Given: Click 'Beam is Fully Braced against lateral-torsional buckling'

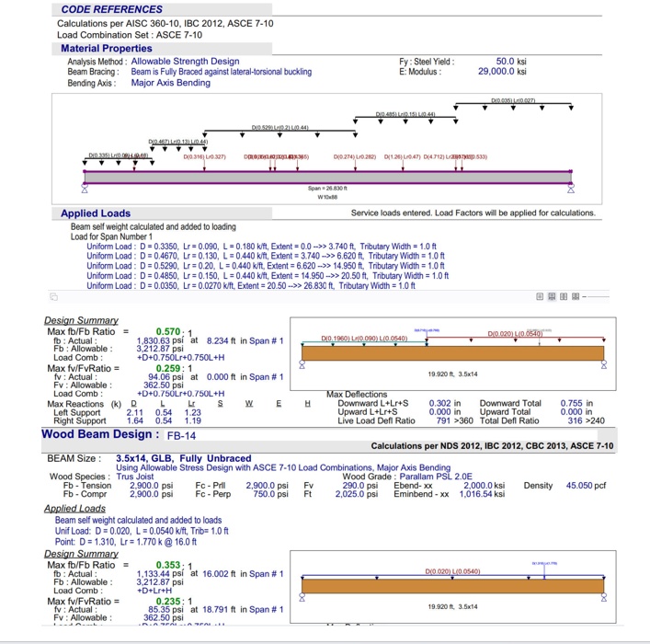Looking at the screenshot, I should (x=222, y=72).
